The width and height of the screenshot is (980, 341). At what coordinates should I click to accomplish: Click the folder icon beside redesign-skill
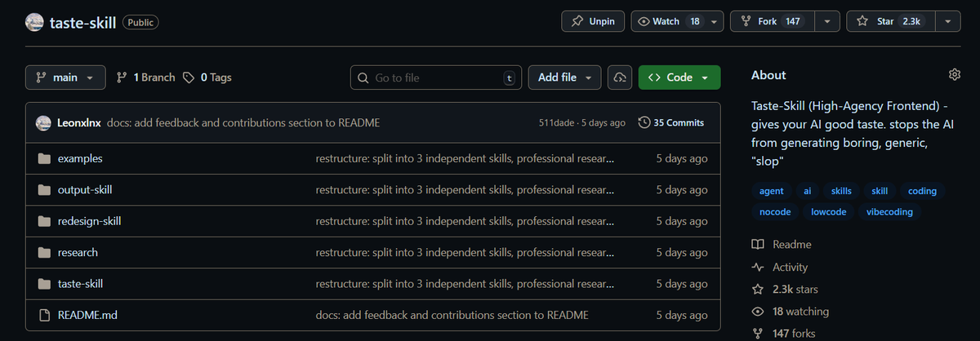click(x=44, y=221)
